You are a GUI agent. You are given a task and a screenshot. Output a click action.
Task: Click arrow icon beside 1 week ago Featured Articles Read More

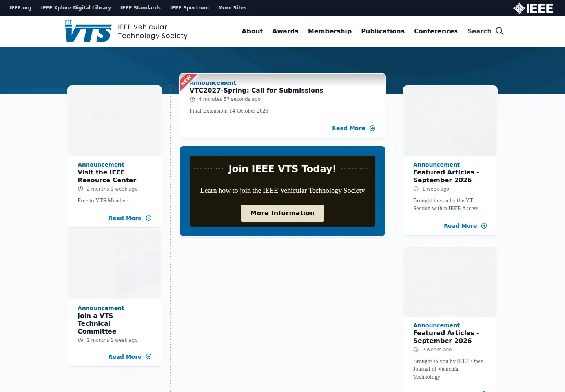click(484, 226)
